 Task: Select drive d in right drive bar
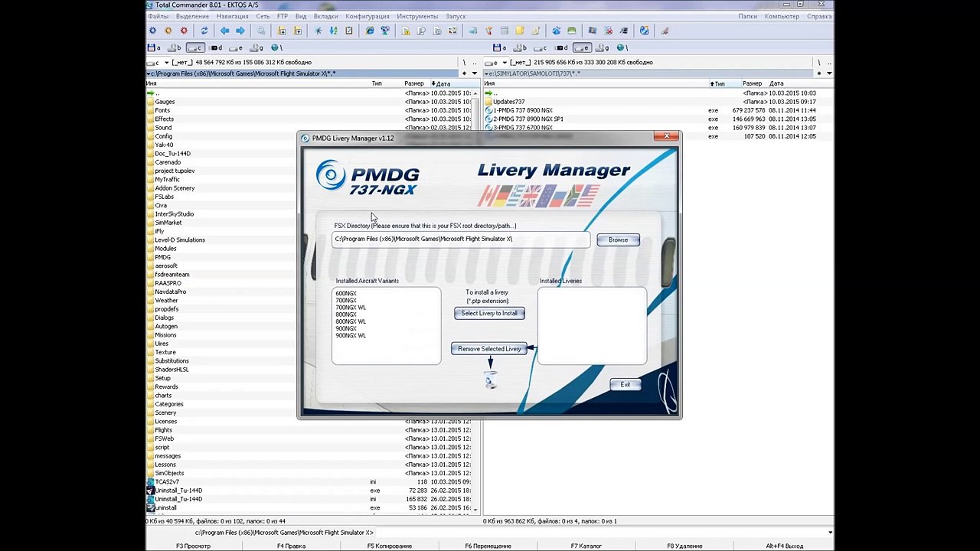tap(562, 47)
